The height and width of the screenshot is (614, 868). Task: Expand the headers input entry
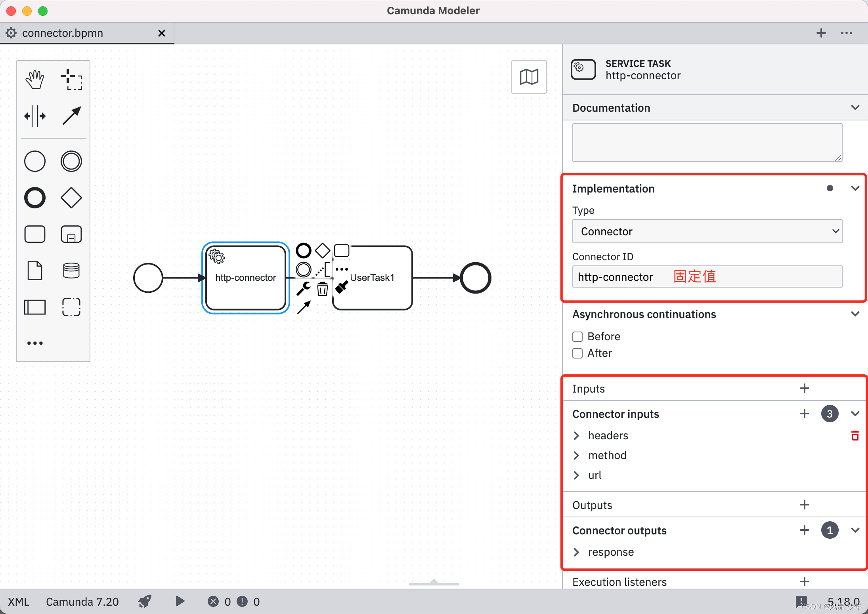(576, 436)
